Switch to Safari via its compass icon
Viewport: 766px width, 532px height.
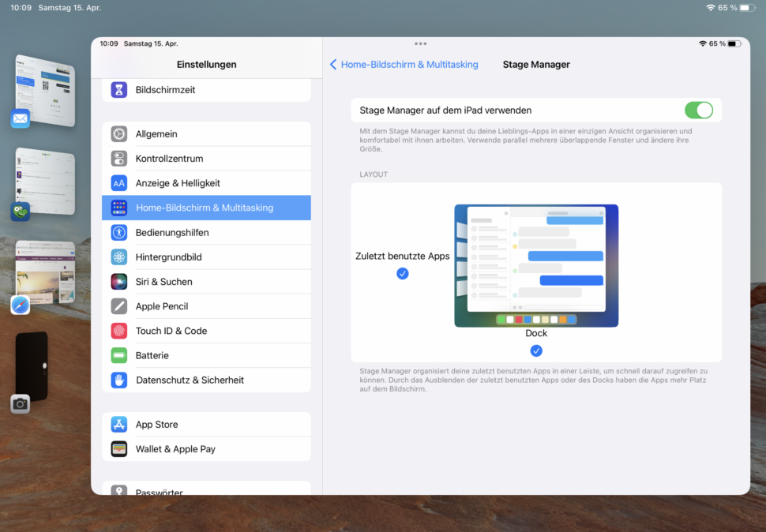20,305
